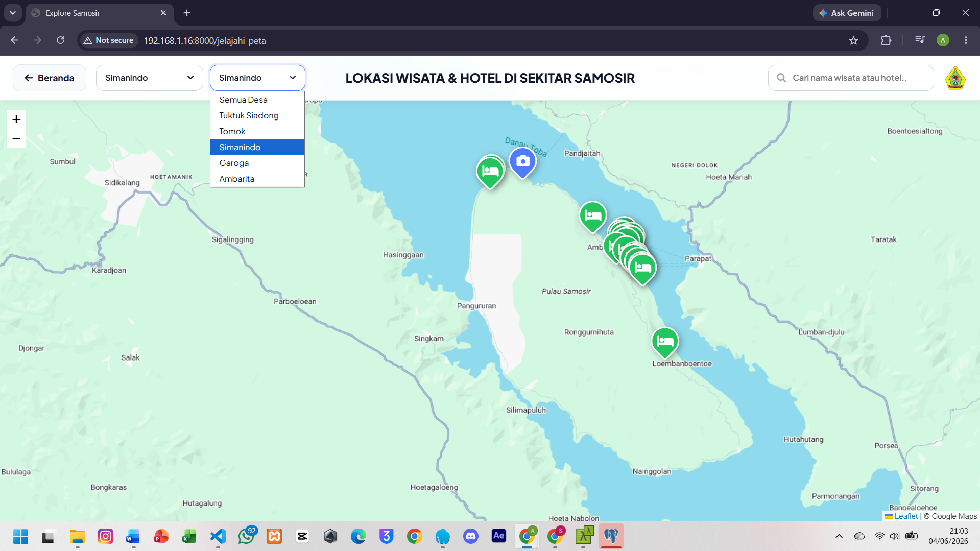The width and height of the screenshot is (980, 551).
Task: Select Garoga village option
Action: [x=257, y=163]
